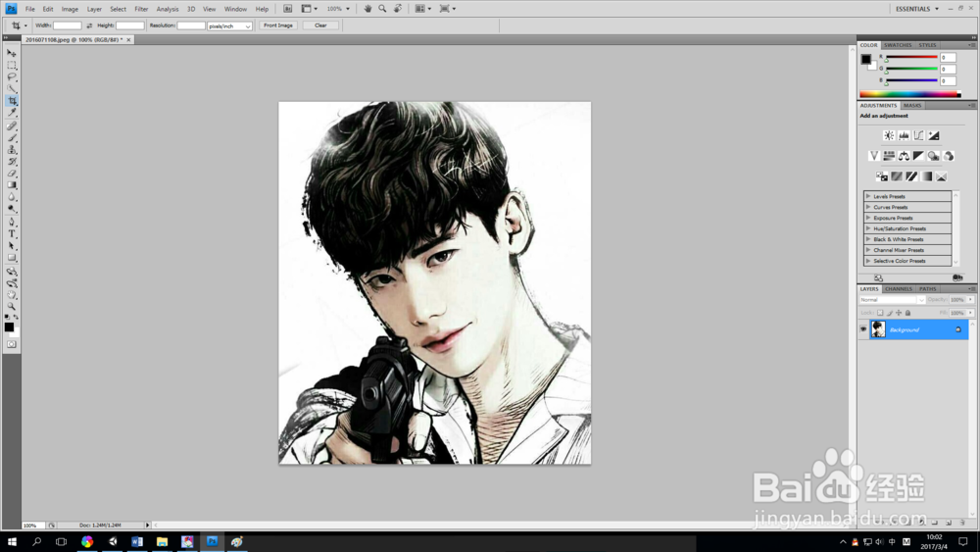Click the Rotate View tool in application bar
980x552 pixels.
pyautogui.click(x=398, y=9)
